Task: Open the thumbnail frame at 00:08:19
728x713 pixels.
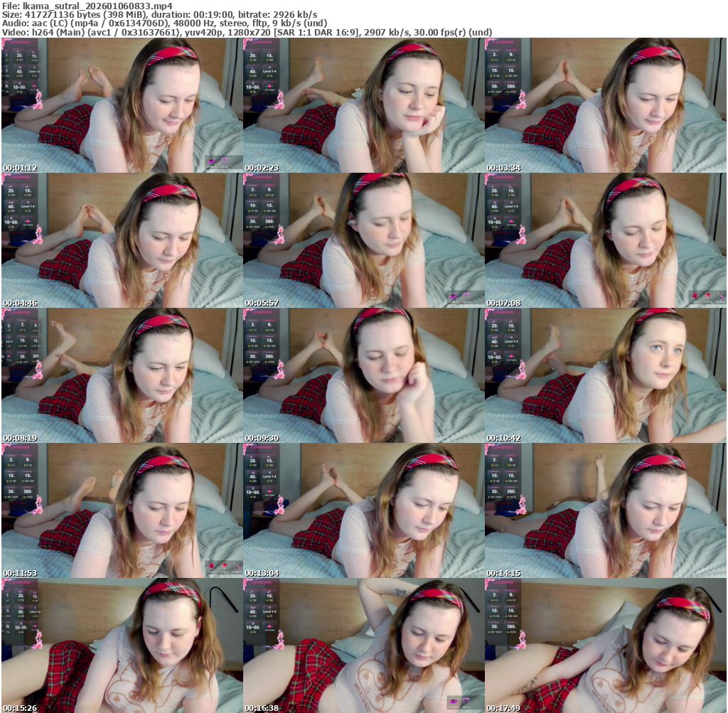Action: pos(122,375)
